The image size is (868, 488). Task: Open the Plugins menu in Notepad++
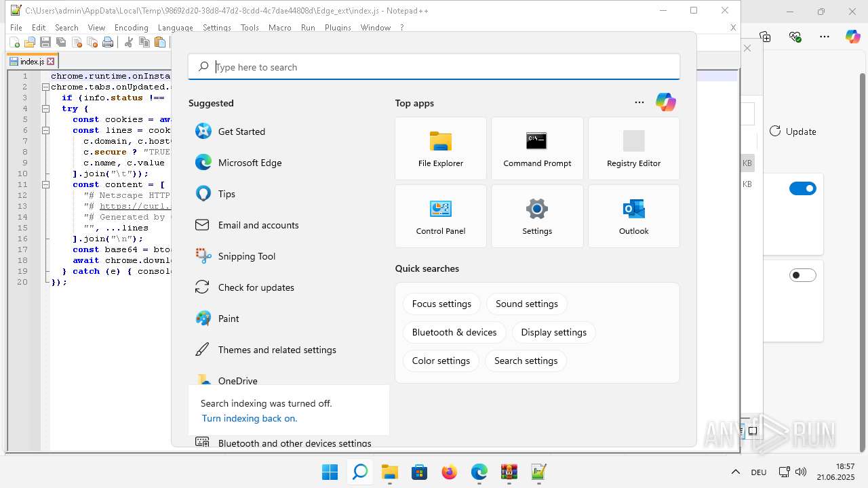tap(338, 28)
